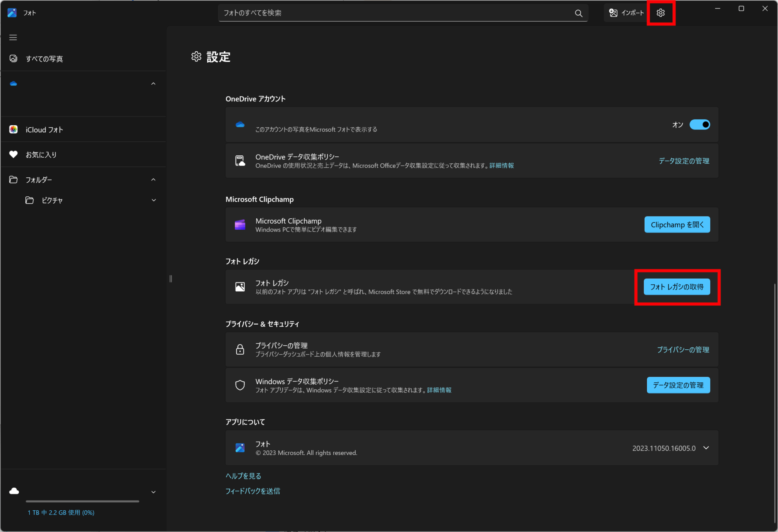Open the ヘルプを見る link
This screenshot has width=778, height=532.
tap(243, 476)
